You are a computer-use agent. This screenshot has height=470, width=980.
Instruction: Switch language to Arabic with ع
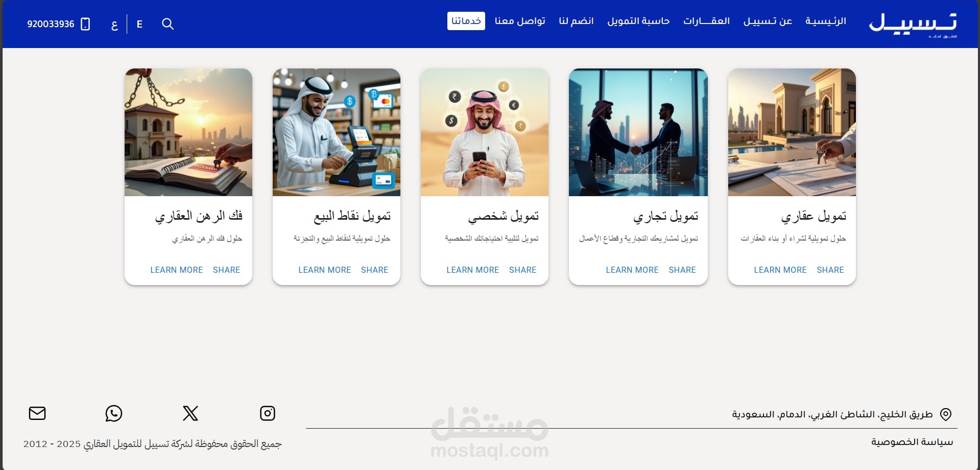click(114, 24)
